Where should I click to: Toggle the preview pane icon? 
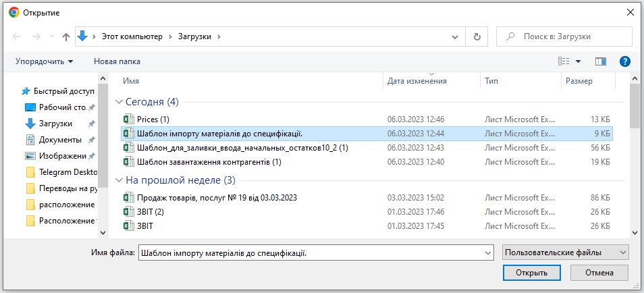pyautogui.click(x=600, y=61)
